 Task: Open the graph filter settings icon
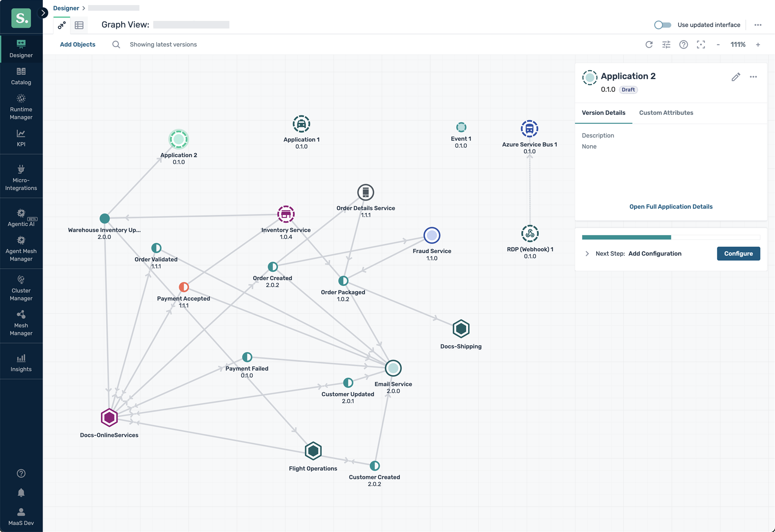[666, 44]
